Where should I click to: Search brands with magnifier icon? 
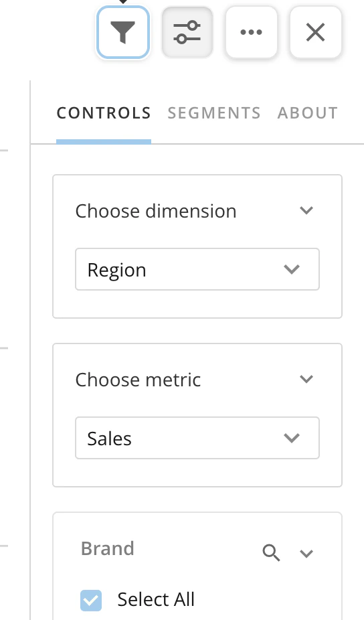(271, 552)
